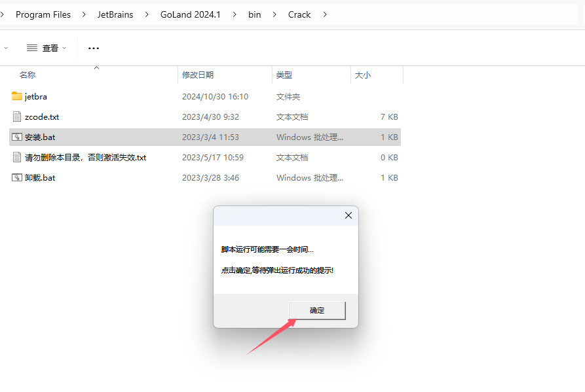585x392 pixels.
Task: Sort files by 大小 column header
Action: coord(363,75)
